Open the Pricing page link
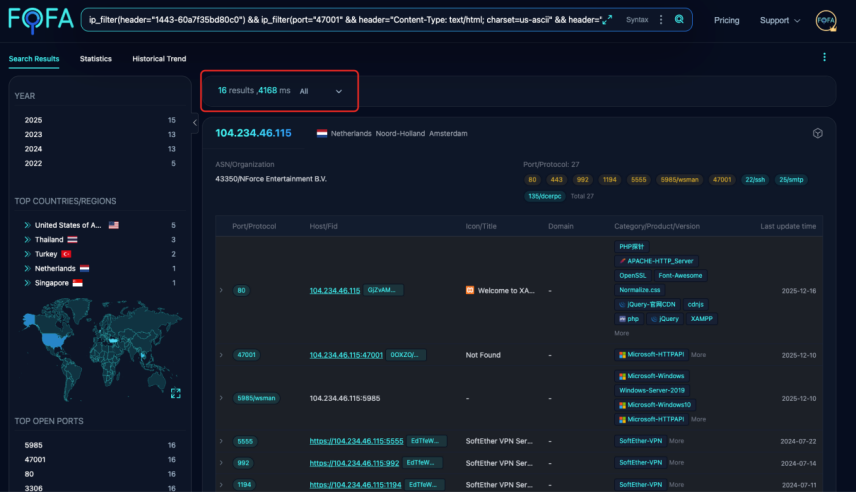 pos(727,20)
